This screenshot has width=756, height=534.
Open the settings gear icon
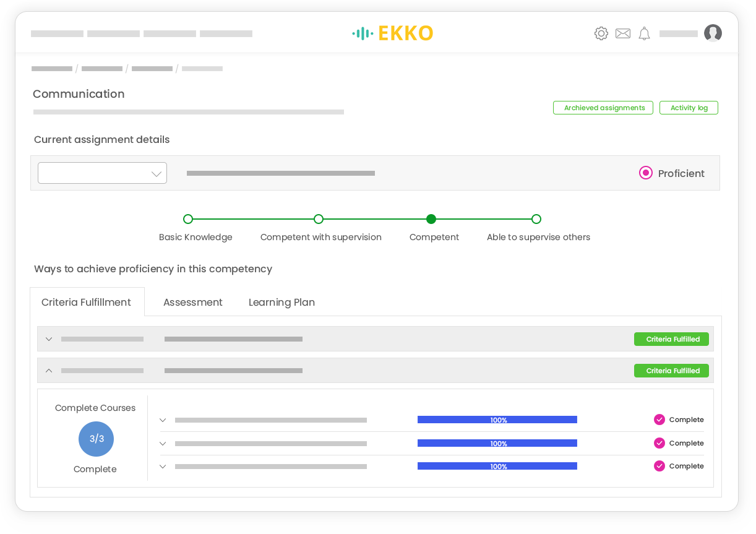(x=601, y=33)
